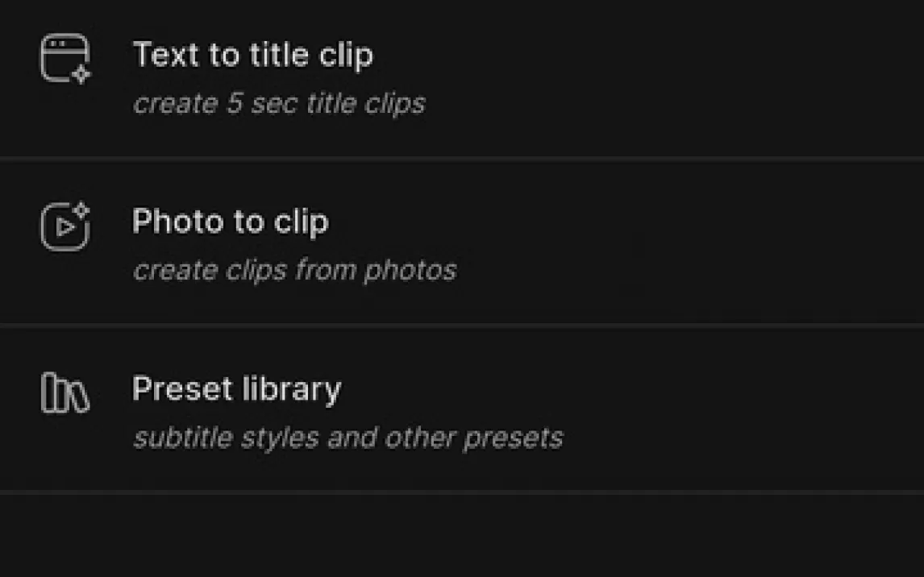This screenshot has height=577, width=924.
Task: Tap the 'Preset library' heading
Action: (236, 389)
